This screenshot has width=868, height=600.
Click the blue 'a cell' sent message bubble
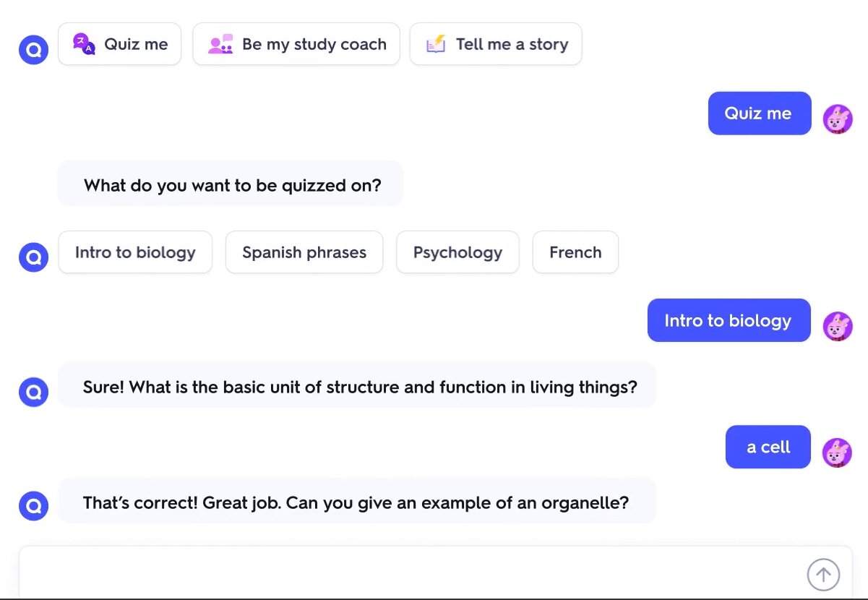click(x=768, y=447)
